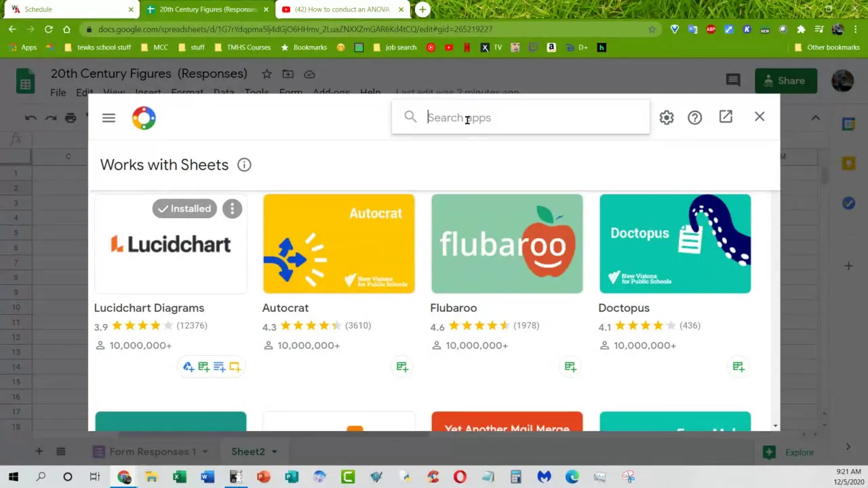This screenshot has width=868, height=488.
Task: Open the tewks school stuff bookmark folder
Action: [98, 47]
